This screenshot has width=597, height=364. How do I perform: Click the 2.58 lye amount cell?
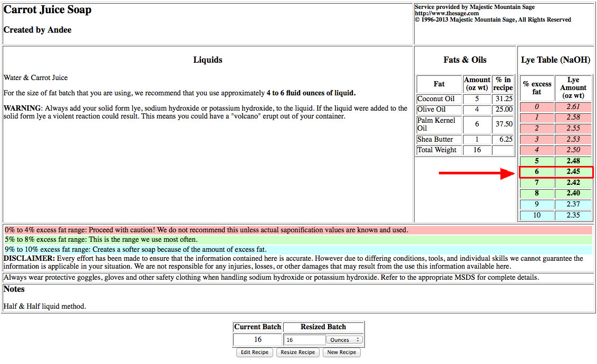click(573, 117)
